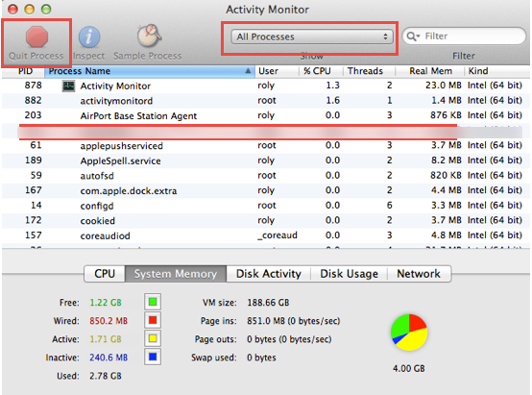Click the Swap used 0 bytes value

click(x=261, y=358)
